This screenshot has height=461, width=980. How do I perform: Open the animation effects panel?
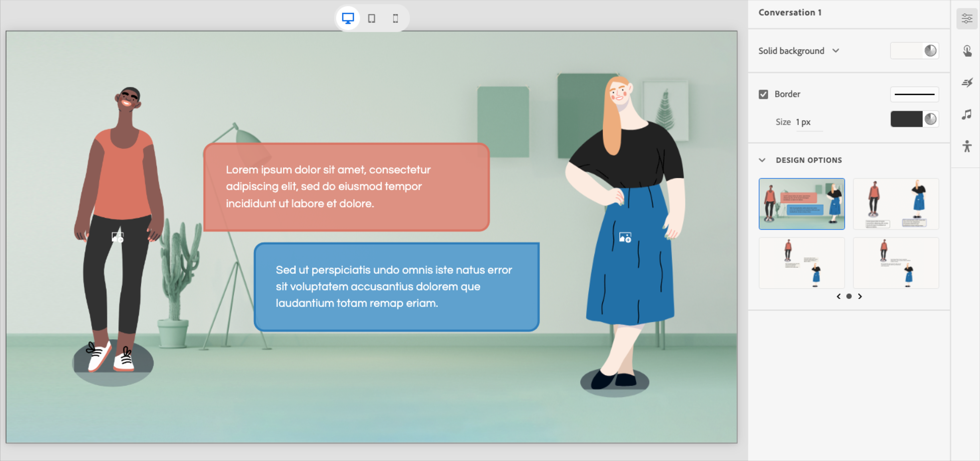coord(967,82)
